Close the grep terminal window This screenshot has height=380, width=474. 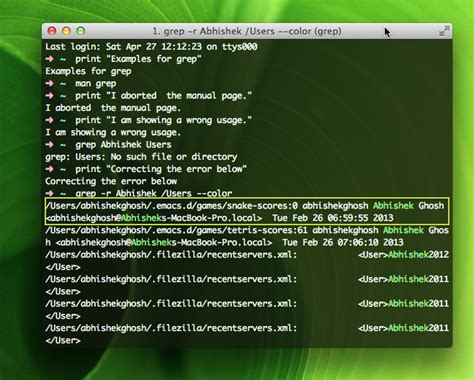click(x=52, y=31)
